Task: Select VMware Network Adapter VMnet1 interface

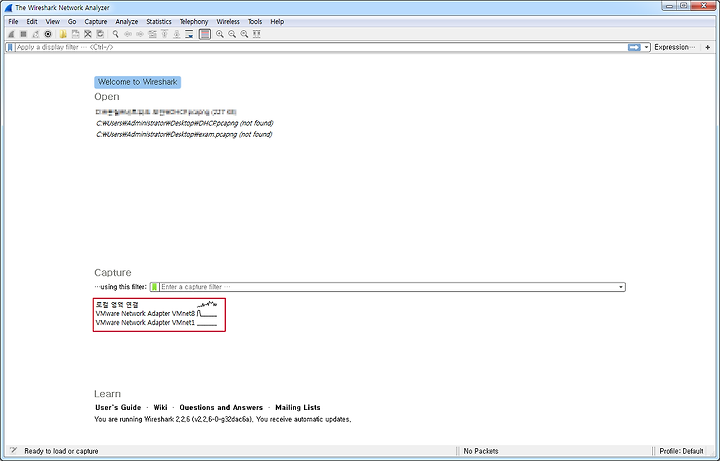Action: coord(157,323)
